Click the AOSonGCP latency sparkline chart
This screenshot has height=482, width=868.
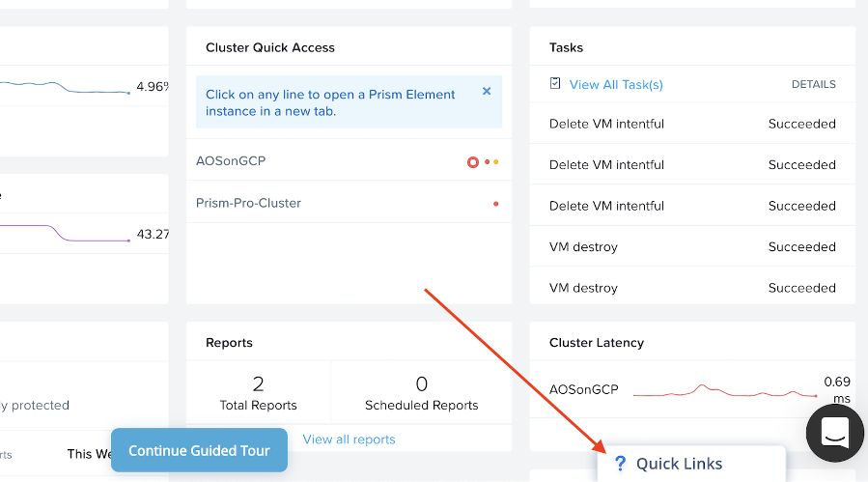point(725,390)
